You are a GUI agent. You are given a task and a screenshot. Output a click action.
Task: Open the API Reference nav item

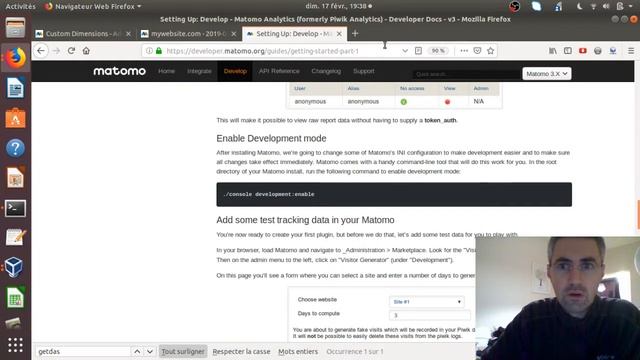[x=279, y=71]
